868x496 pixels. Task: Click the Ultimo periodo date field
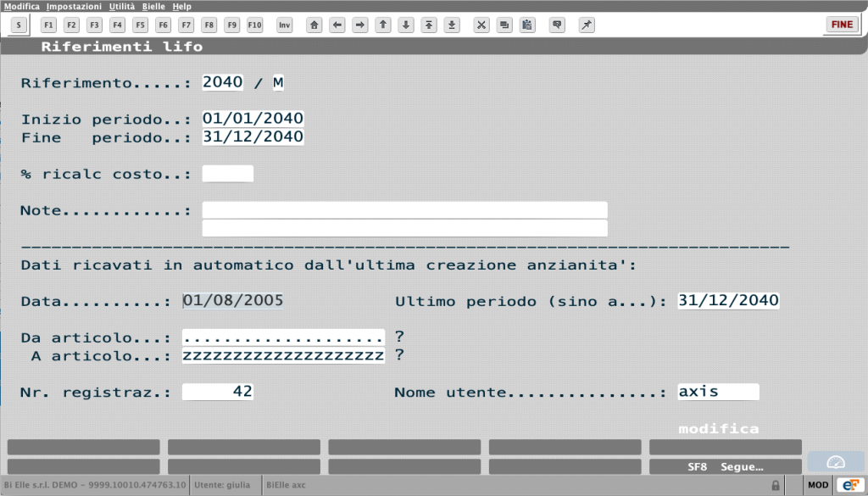point(728,301)
